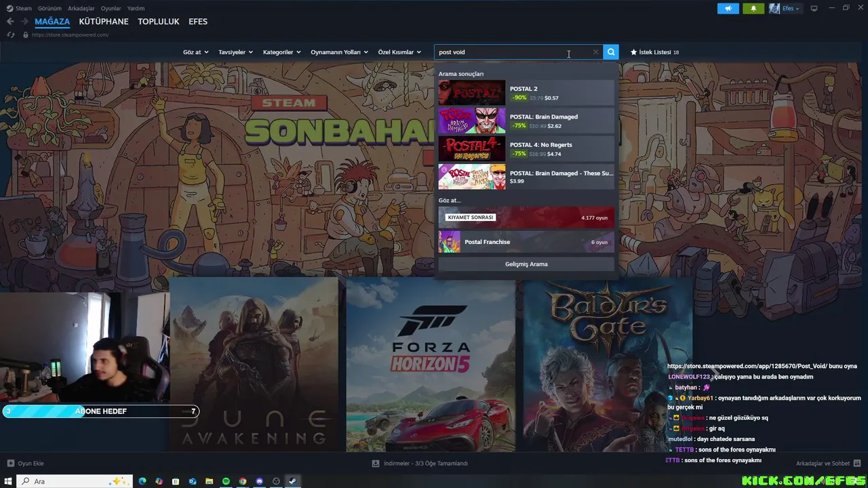Expand the Özel Kısımlar dropdown
The image size is (868, 488).
click(399, 52)
